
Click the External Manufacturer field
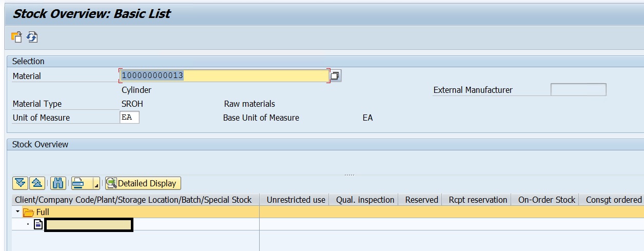578,90
